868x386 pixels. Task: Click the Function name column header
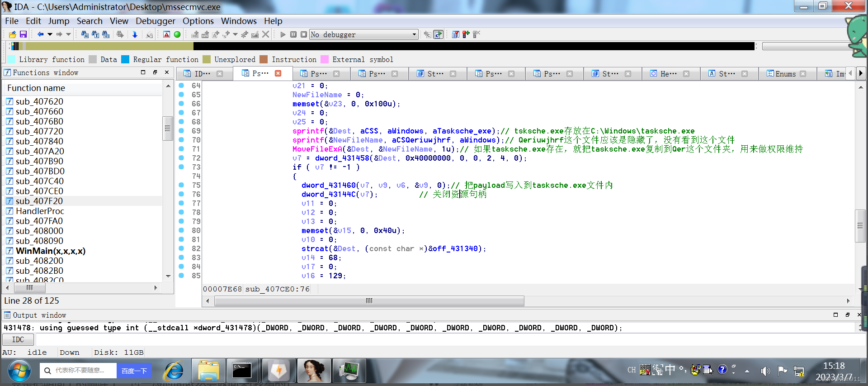click(x=83, y=88)
